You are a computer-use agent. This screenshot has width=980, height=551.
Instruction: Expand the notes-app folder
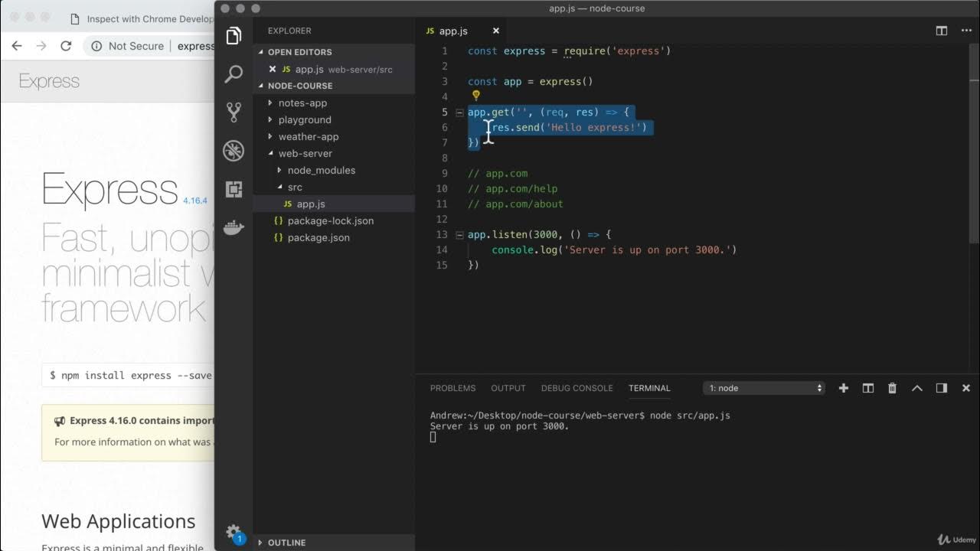(270, 103)
